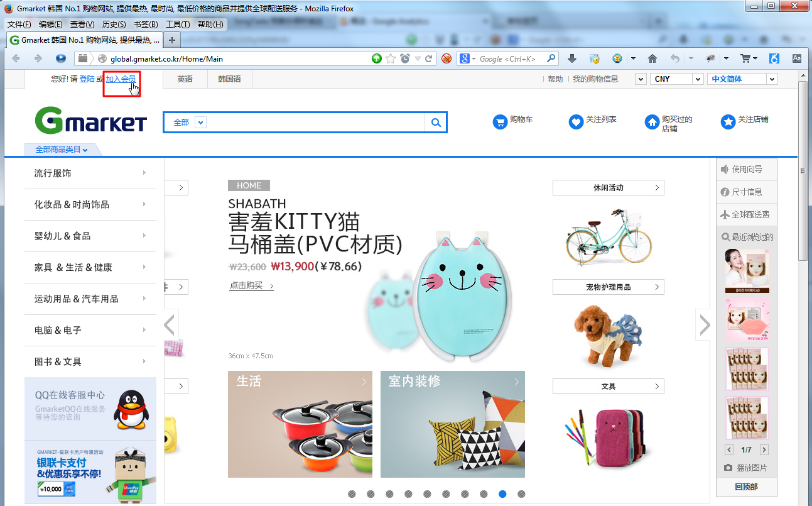Click the Google search engine icon
Image resolution: width=812 pixels, height=506 pixels.
(x=465, y=58)
